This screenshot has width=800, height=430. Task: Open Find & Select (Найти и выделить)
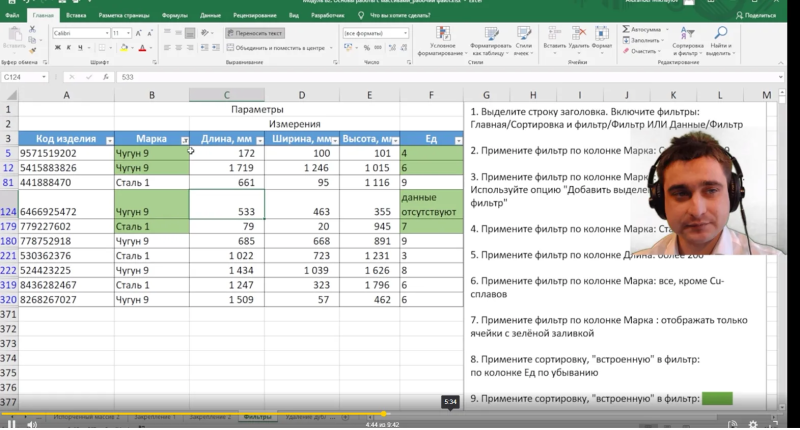pos(720,41)
